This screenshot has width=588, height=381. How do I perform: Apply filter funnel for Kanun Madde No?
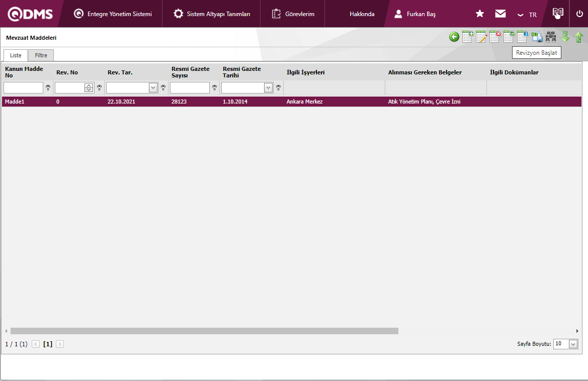(48, 87)
